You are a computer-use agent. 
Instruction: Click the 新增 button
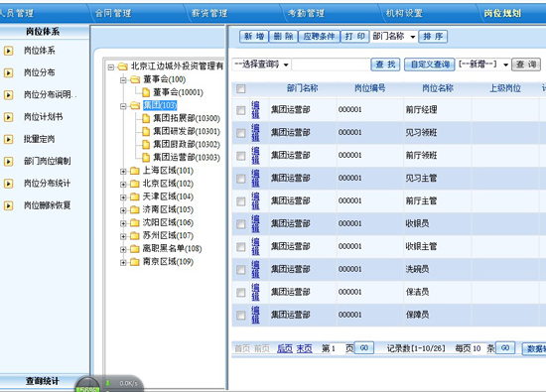(254, 37)
